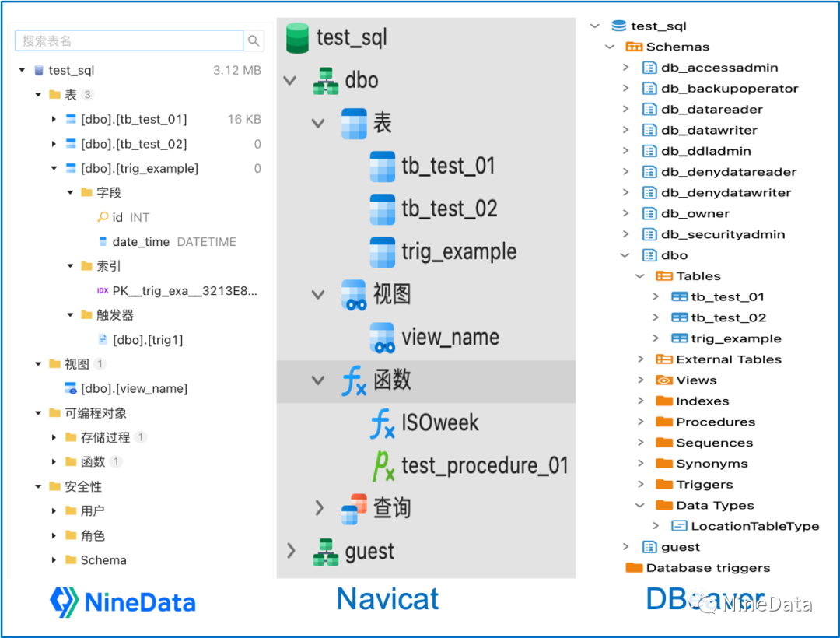Expand tb_test_01 in DBeaver
The image size is (840, 638).
tap(656, 296)
